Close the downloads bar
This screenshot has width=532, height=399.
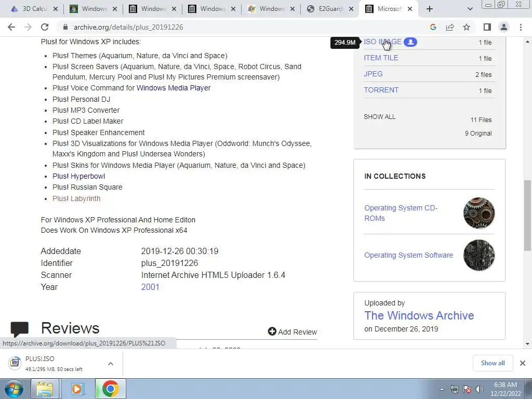coord(523,363)
